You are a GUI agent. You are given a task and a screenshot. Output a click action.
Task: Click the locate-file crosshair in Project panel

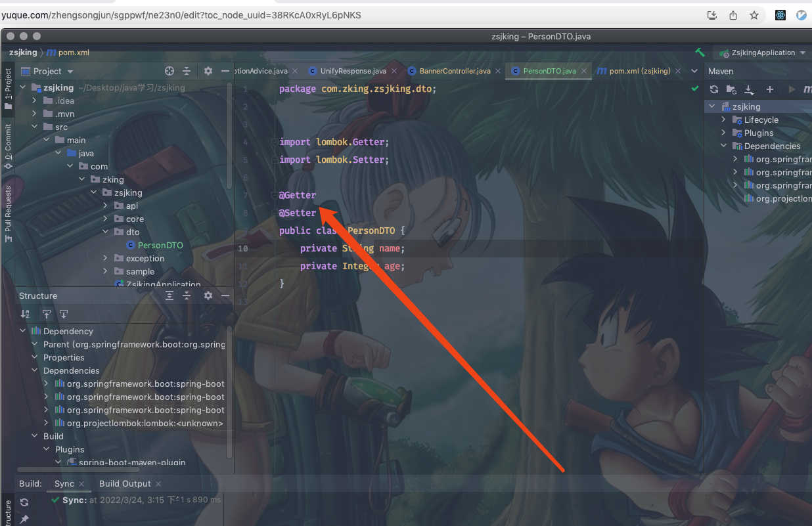tap(169, 71)
